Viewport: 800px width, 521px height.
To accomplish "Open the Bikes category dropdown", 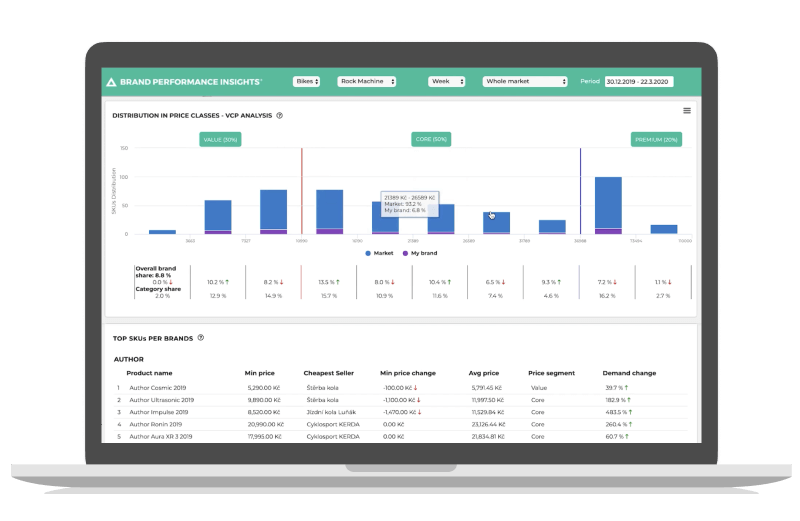I will [x=306, y=81].
